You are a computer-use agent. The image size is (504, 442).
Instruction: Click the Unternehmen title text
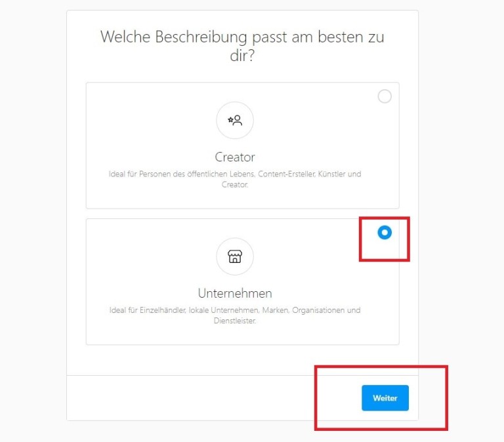coord(235,293)
